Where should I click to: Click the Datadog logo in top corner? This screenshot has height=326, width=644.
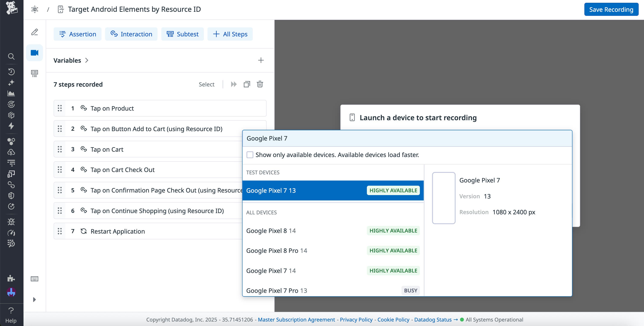(x=12, y=8)
